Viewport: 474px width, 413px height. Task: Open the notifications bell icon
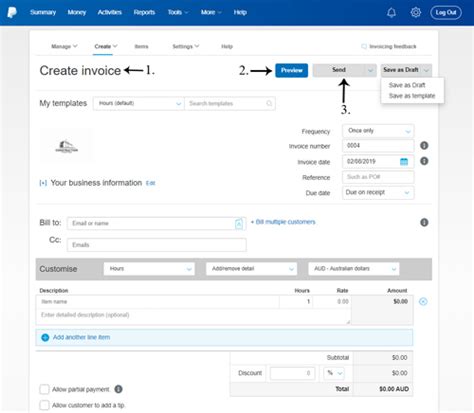click(x=391, y=13)
